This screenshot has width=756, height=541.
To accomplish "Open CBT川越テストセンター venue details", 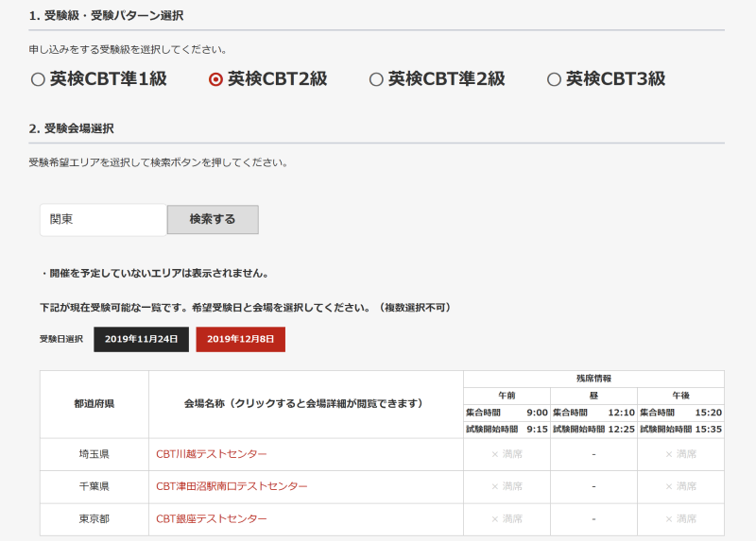I will pos(211,454).
